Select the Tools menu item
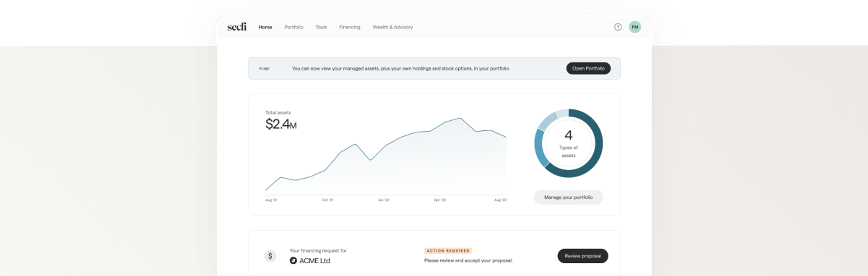 coord(321,27)
